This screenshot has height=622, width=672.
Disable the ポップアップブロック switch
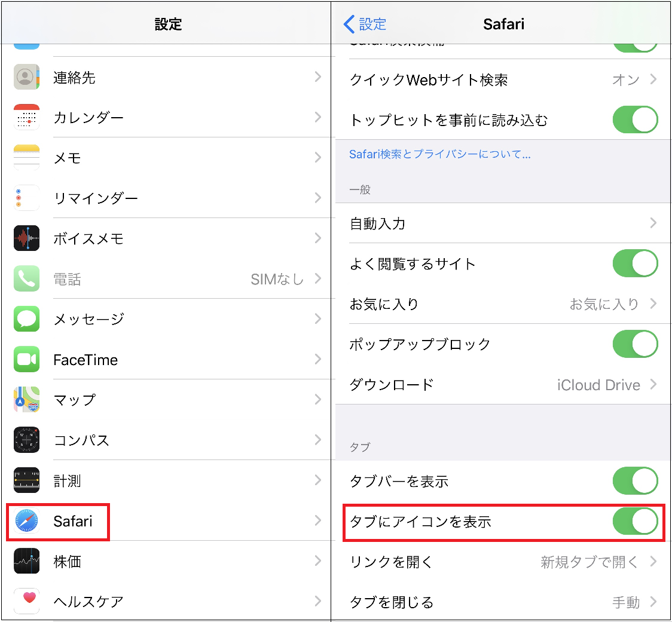(x=635, y=344)
